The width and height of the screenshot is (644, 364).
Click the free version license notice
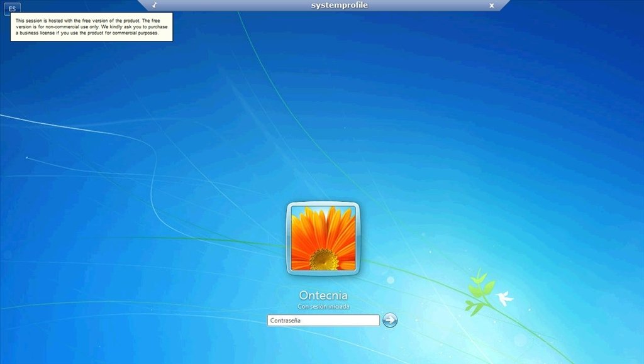[x=92, y=26]
